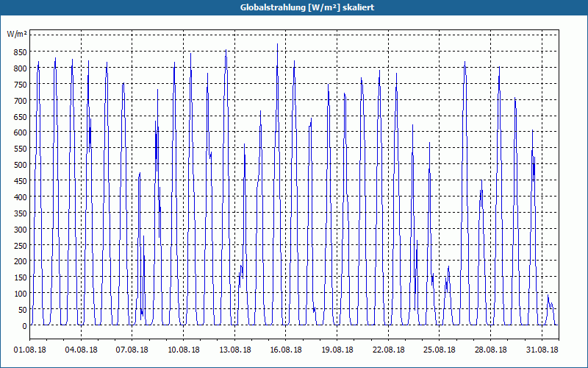Select the y-axis value '300'
588x368 pixels.
21,230
